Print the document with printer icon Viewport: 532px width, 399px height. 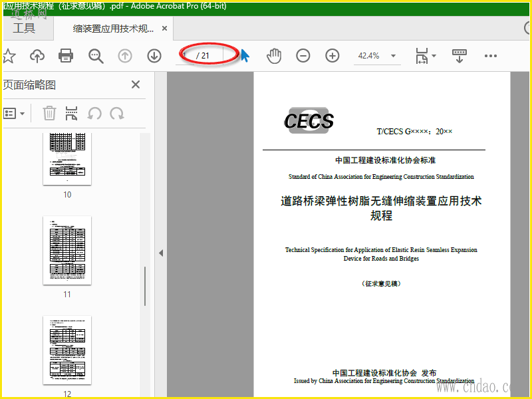[x=66, y=56]
